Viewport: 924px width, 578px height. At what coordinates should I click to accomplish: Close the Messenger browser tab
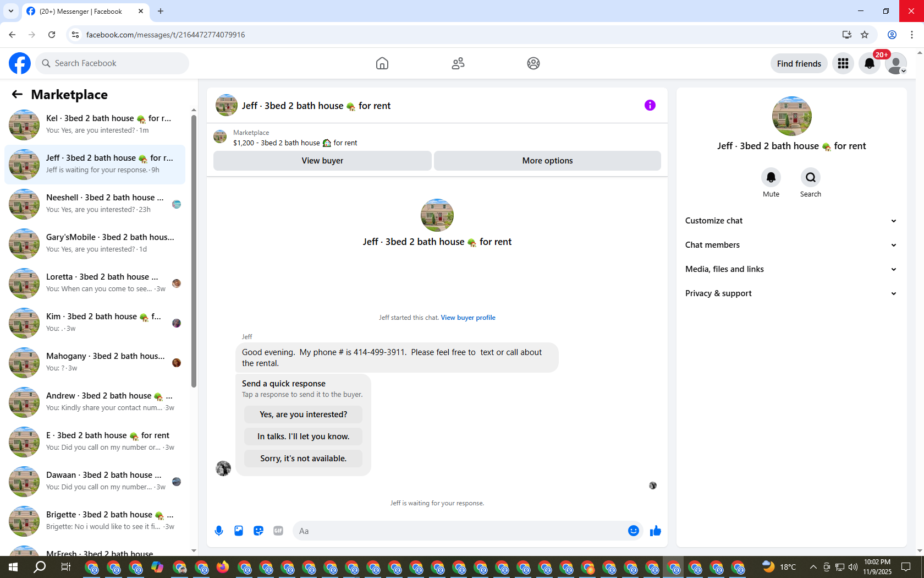coord(141,11)
